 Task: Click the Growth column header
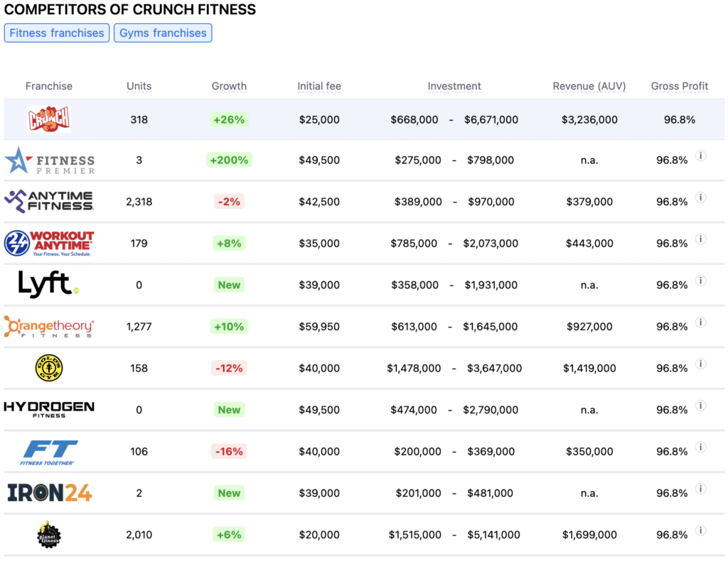[229, 86]
